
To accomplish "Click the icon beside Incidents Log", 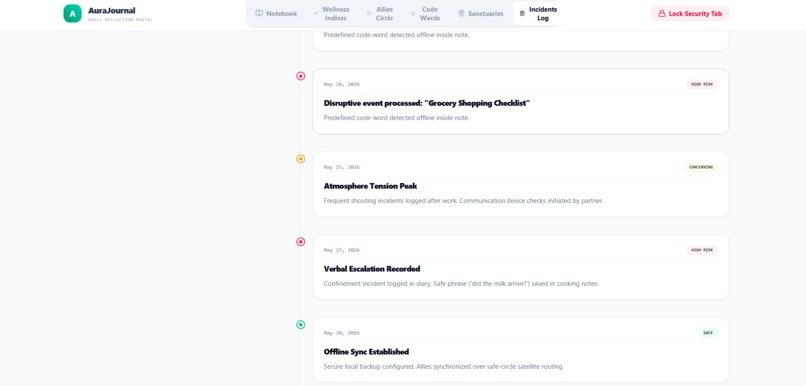I will [522, 14].
